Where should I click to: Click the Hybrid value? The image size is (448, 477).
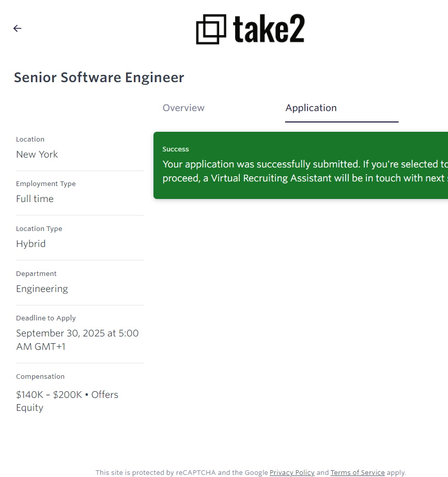[x=30, y=244]
